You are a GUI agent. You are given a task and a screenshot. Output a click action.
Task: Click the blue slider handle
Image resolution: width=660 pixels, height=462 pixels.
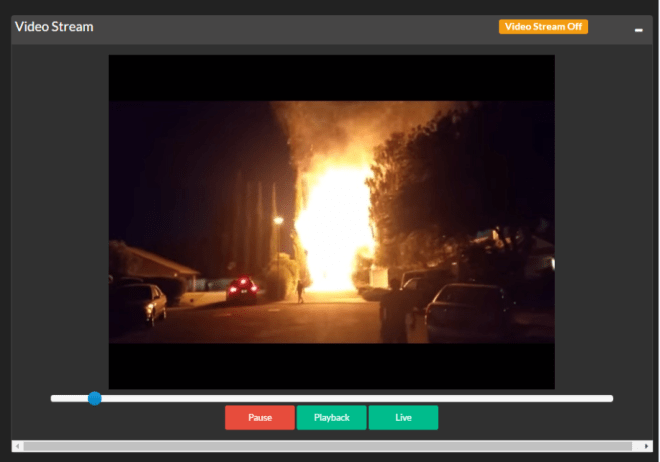pos(94,398)
